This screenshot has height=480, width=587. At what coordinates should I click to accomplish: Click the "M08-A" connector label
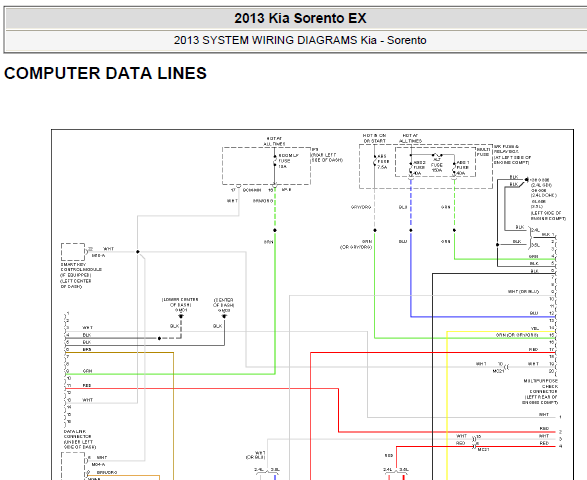pos(98,255)
